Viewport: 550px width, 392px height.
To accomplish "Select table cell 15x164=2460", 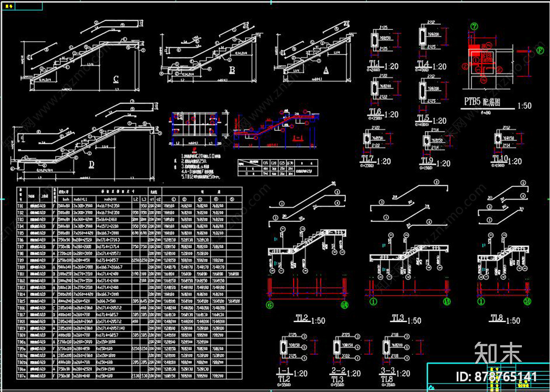I will point(107,220).
